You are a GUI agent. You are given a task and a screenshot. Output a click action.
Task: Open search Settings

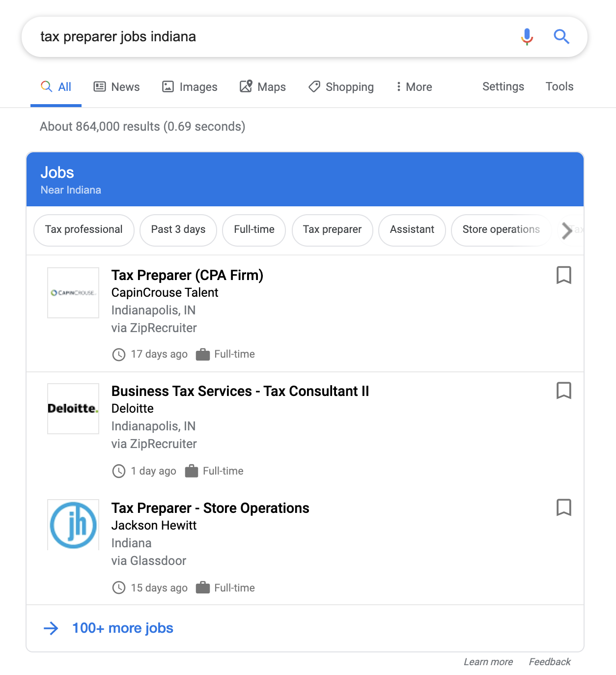click(x=503, y=86)
